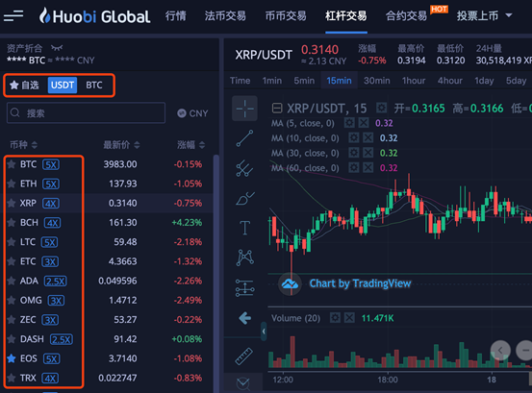
Task: Select the 4hour chart interval
Action: 449,81
